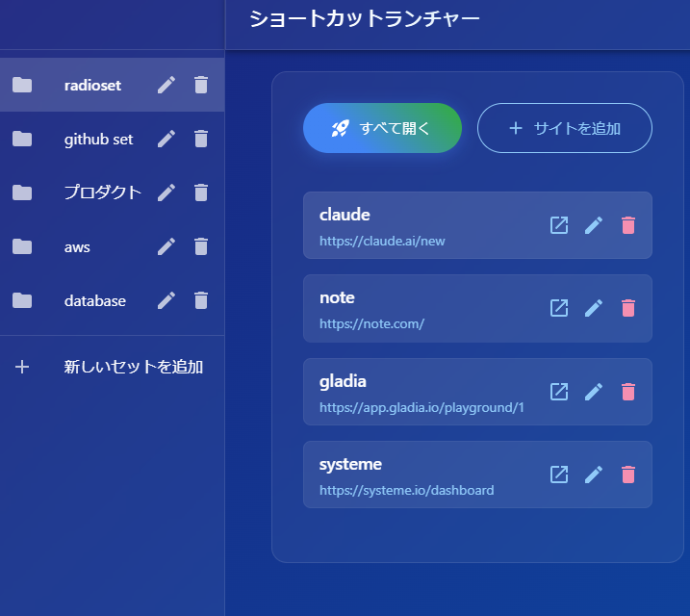Screen dimensions: 690x616
Task: Delete the github set from sidebar
Action: click(201, 139)
